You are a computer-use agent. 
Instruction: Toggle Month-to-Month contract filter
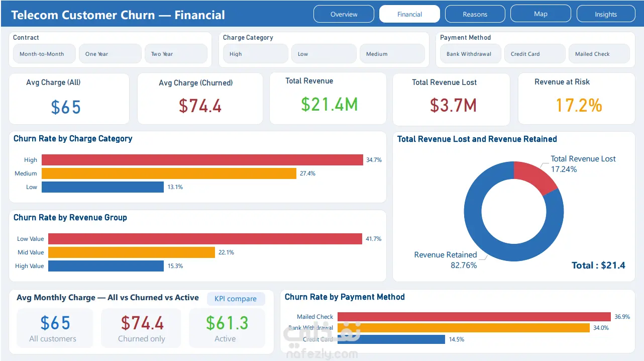click(x=44, y=54)
